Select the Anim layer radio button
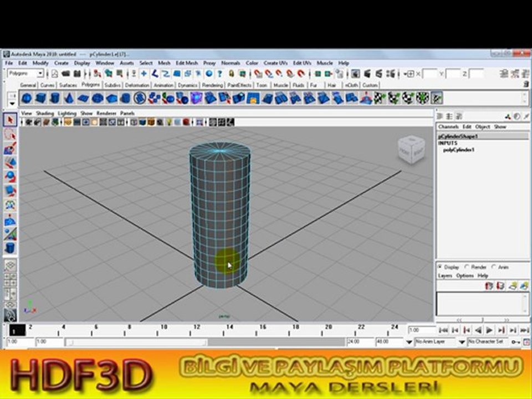Image resolution: width=532 pixels, height=399 pixels. (494, 267)
